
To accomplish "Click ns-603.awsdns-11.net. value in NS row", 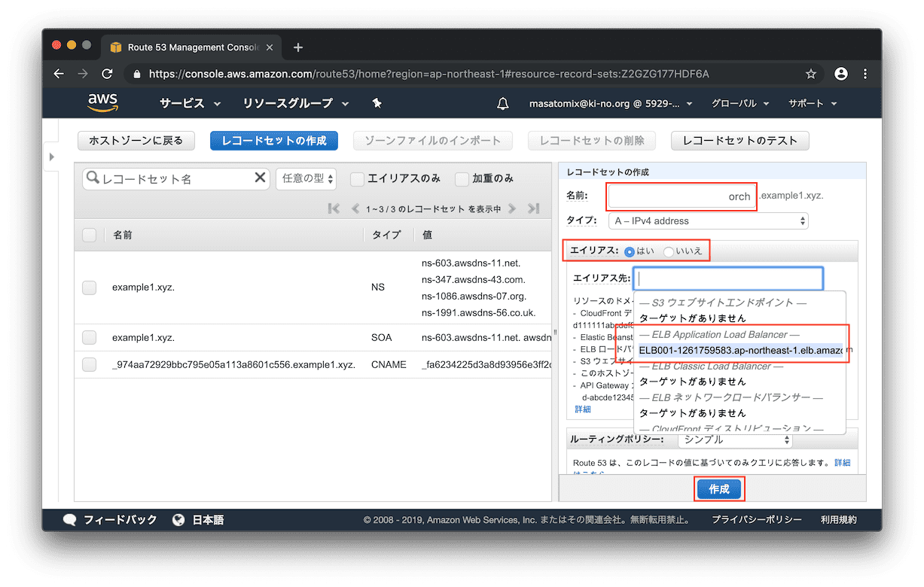I will click(471, 263).
